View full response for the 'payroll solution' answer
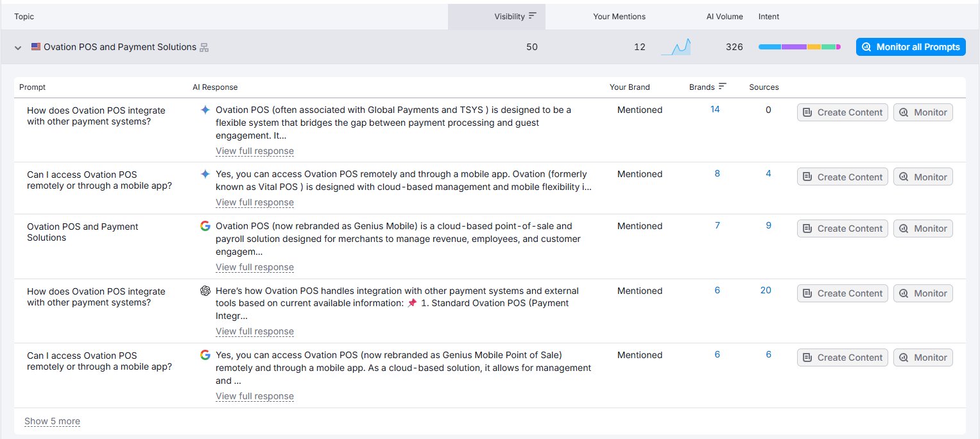The image size is (980, 439). (x=255, y=268)
